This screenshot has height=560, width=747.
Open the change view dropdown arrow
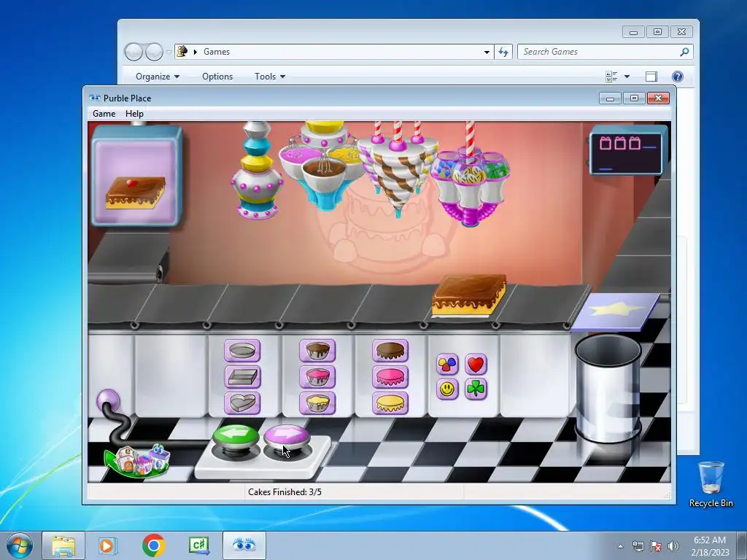pos(627,76)
